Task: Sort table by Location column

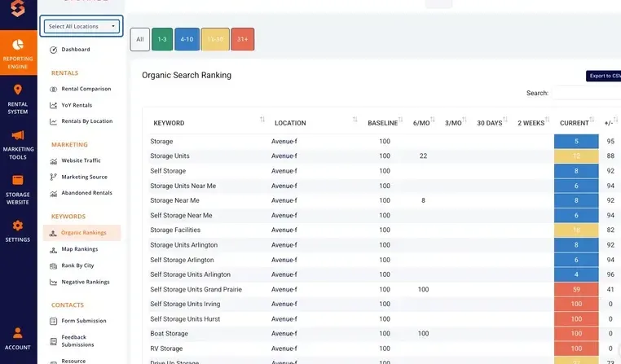Action: coord(355,120)
